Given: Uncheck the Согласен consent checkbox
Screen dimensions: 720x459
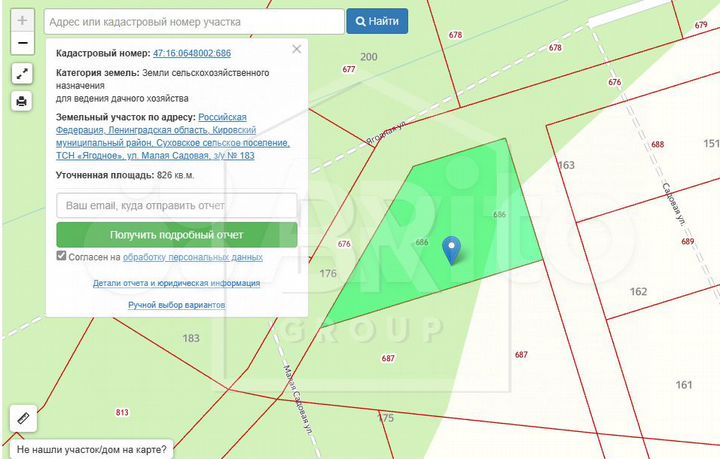Looking at the screenshot, I should (62, 257).
